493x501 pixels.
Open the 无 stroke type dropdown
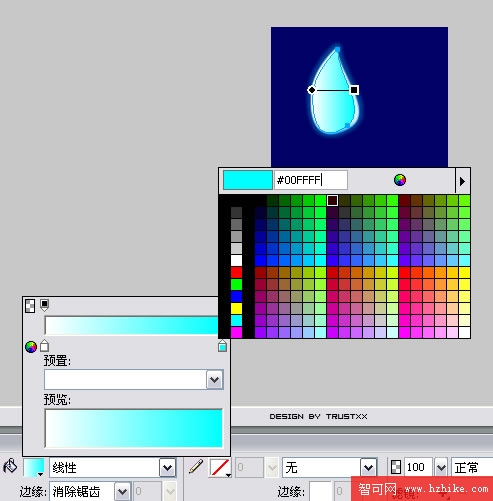pyautogui.click(x=369, y=468)
